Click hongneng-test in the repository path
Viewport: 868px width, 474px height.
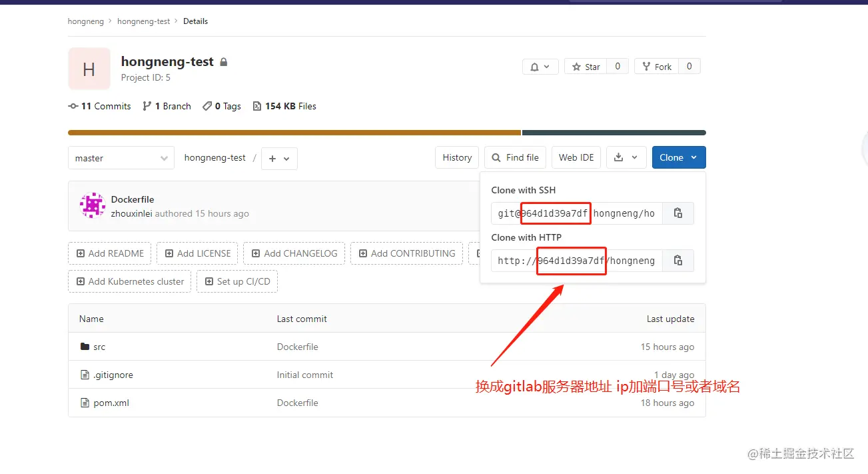pos(215,158)
